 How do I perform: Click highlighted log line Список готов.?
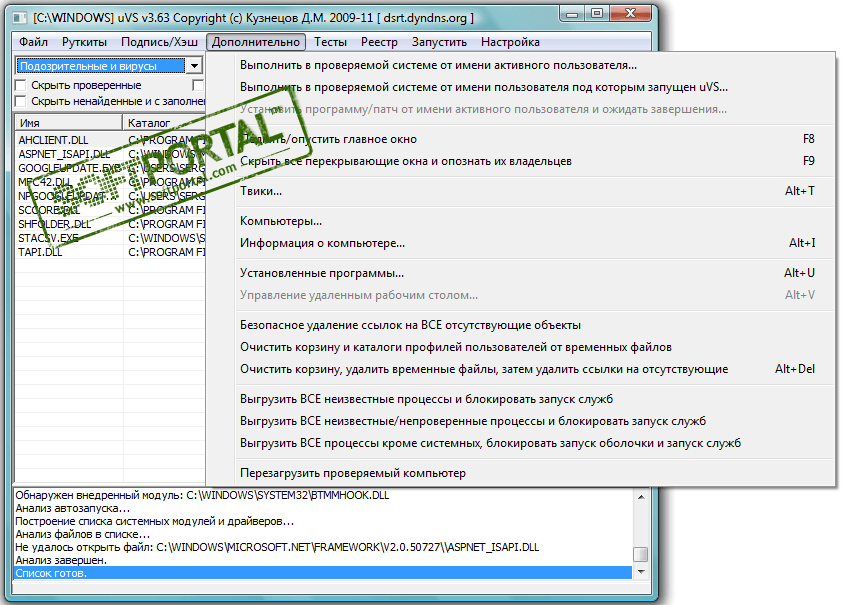click(323, 573)
